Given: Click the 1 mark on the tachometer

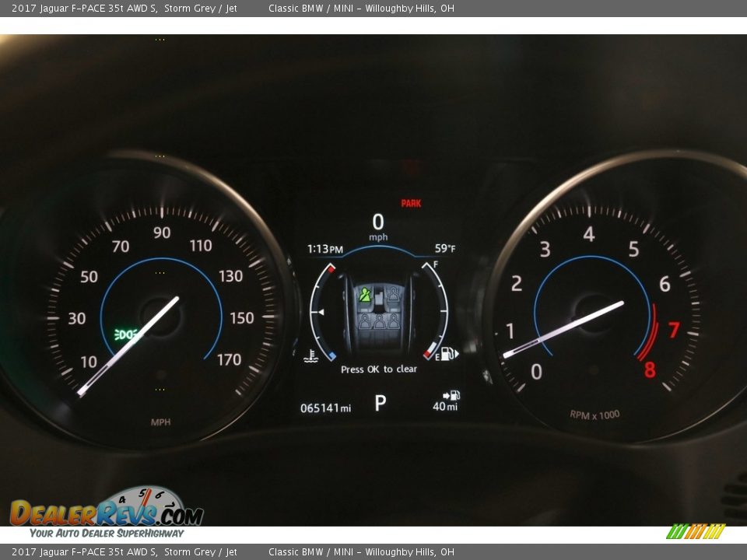Looking at the screenshot, I should [x=510, y=331].
